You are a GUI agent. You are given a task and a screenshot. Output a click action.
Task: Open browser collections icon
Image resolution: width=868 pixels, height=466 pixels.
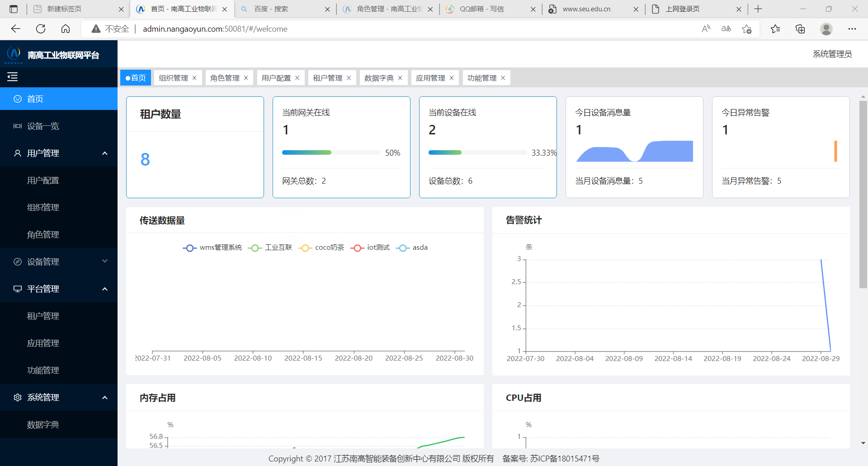[x=800, y=29]
